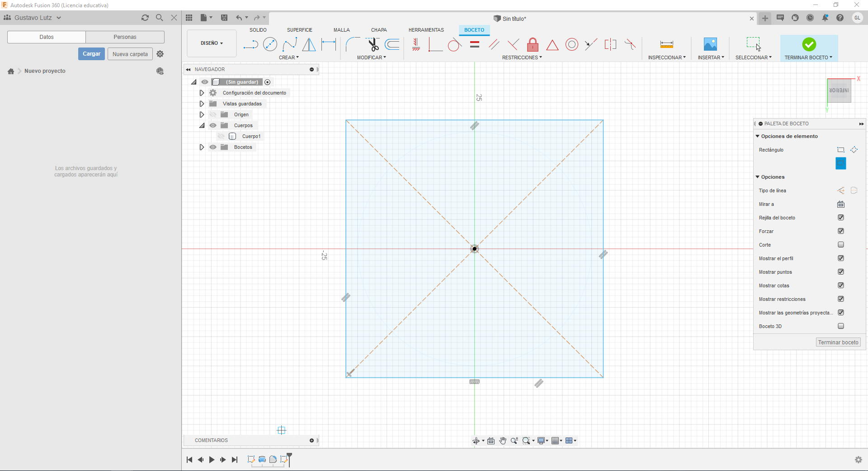Toggle Mostrar cotas checkbox

click(x=841, y=285)
